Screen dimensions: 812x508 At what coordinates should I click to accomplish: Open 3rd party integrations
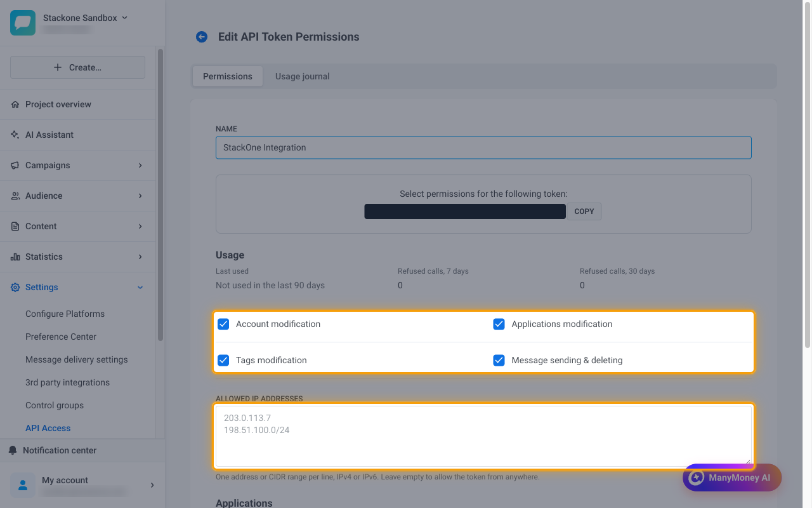(x=67, y=382)
